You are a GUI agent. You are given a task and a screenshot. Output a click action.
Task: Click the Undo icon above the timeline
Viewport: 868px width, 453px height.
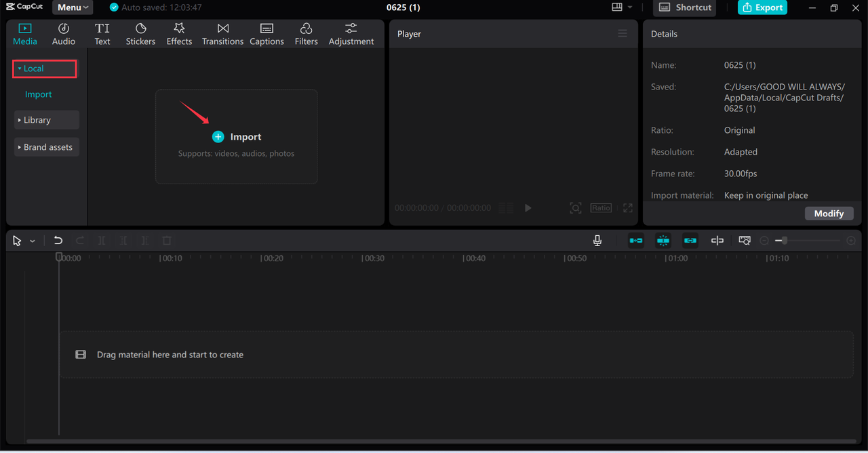pyautogui.click(x=58, y=240)
